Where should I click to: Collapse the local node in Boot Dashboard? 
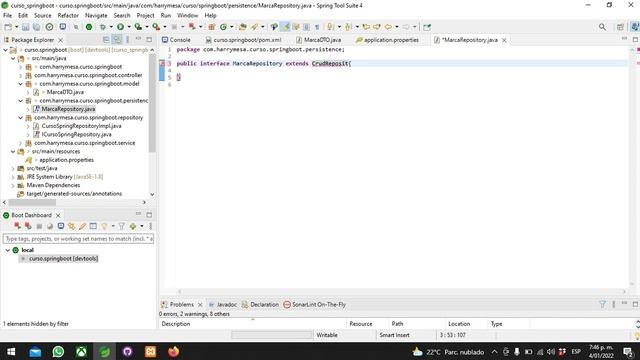point(7,250)
